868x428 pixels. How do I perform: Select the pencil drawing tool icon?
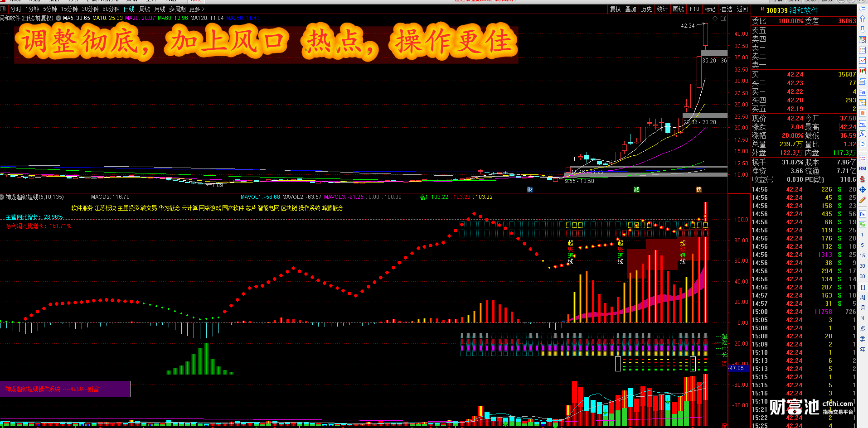click(862, 200)
